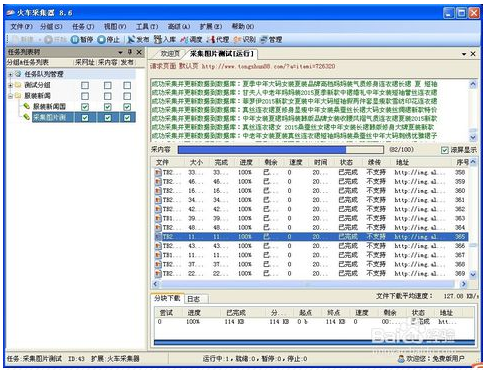Open the 工具(T) menu
Viewport: 485px width, 370px height.
(x=147, y=26)
